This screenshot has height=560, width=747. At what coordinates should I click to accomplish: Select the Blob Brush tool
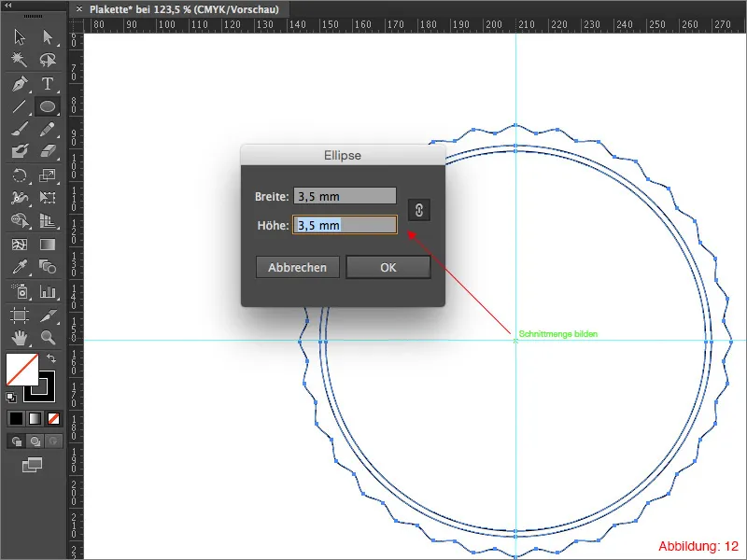pos(20,151)
